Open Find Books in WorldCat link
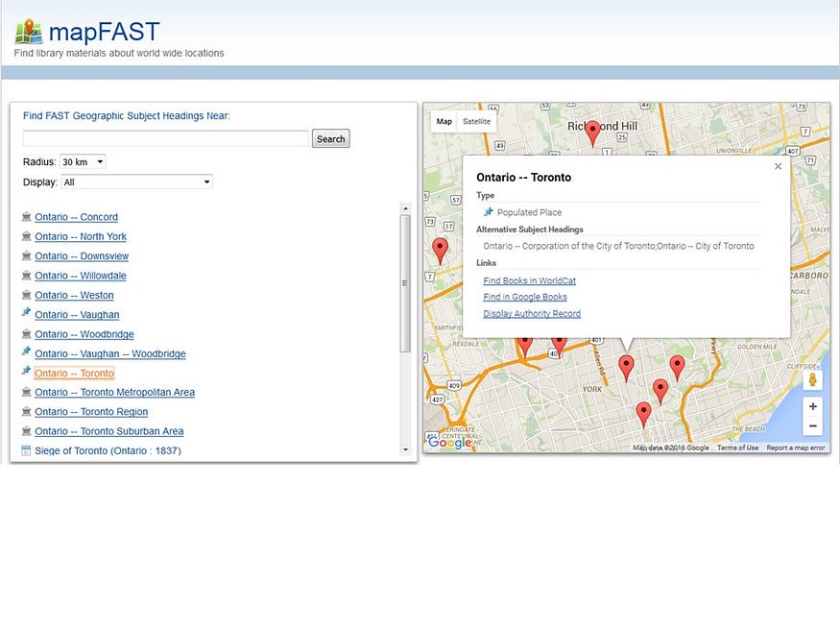The width and height of the screenshot is (840, 630). point(529,280)
